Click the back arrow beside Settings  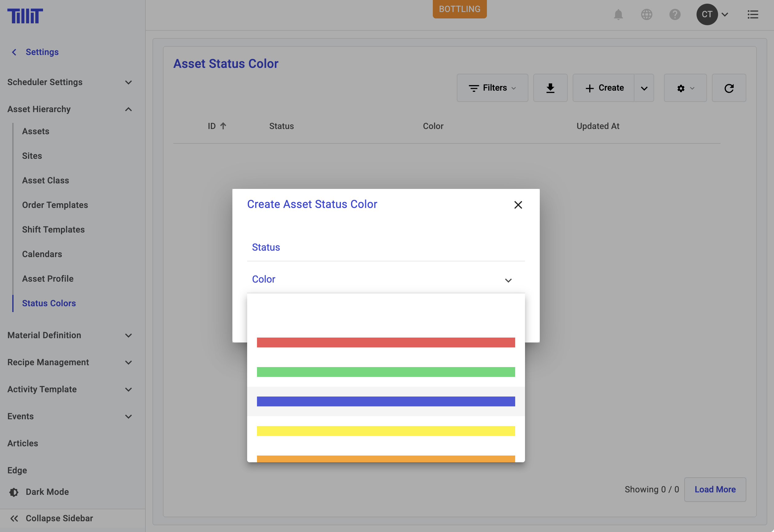14,52
